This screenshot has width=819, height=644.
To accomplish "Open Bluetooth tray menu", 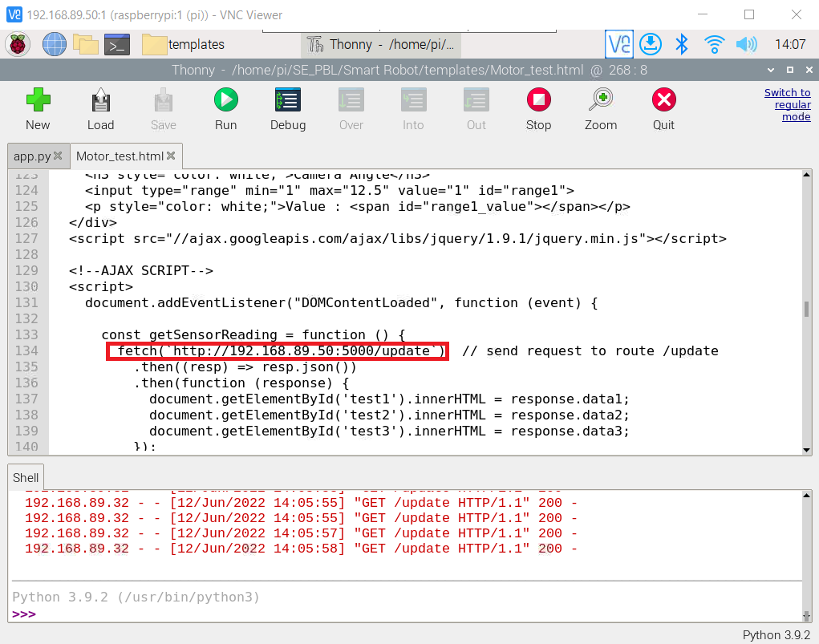I will coord(682,44).
